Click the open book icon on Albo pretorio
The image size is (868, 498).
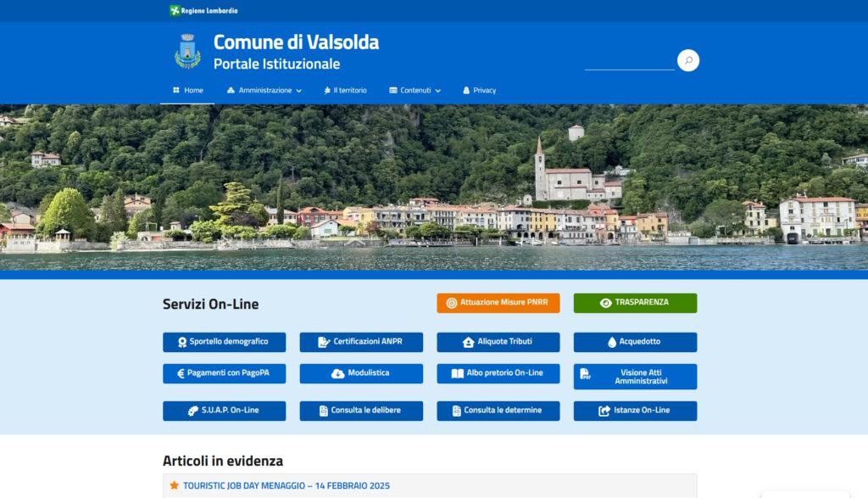click(457, 374)
